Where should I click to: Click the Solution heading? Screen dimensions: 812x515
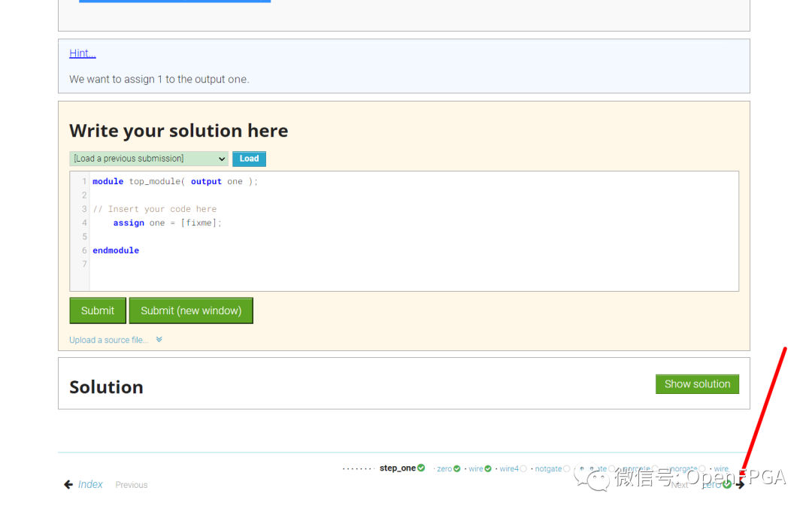(106, 387)
